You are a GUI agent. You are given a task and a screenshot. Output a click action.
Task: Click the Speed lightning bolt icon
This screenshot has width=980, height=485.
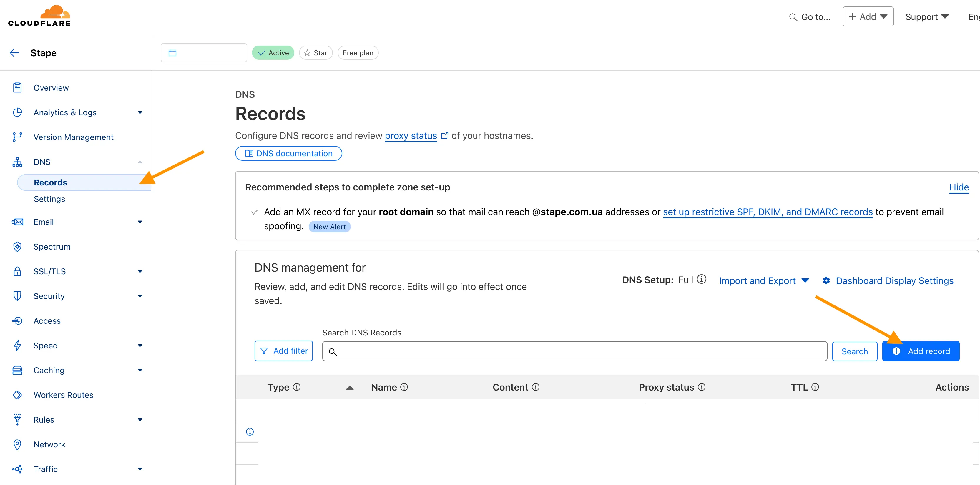[x=17, y=346]
